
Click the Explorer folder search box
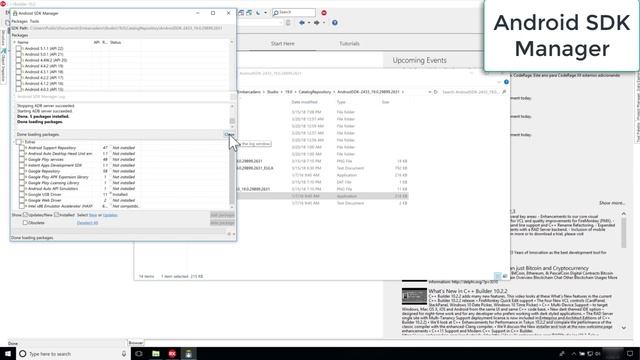point(473,92)
